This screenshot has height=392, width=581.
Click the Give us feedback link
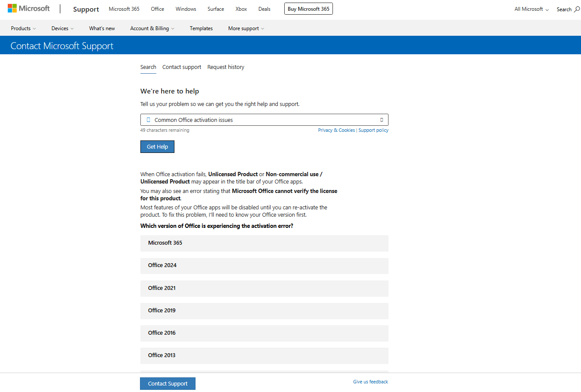coord(370,382)
